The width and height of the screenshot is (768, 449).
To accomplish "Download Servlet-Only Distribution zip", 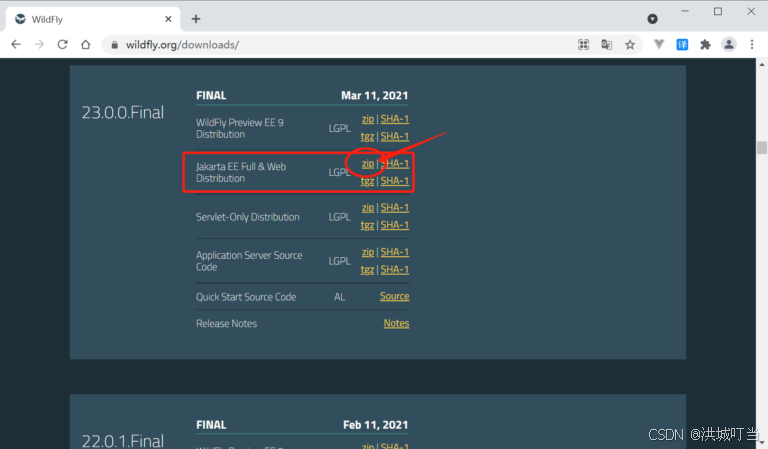I will coord(368,208).
